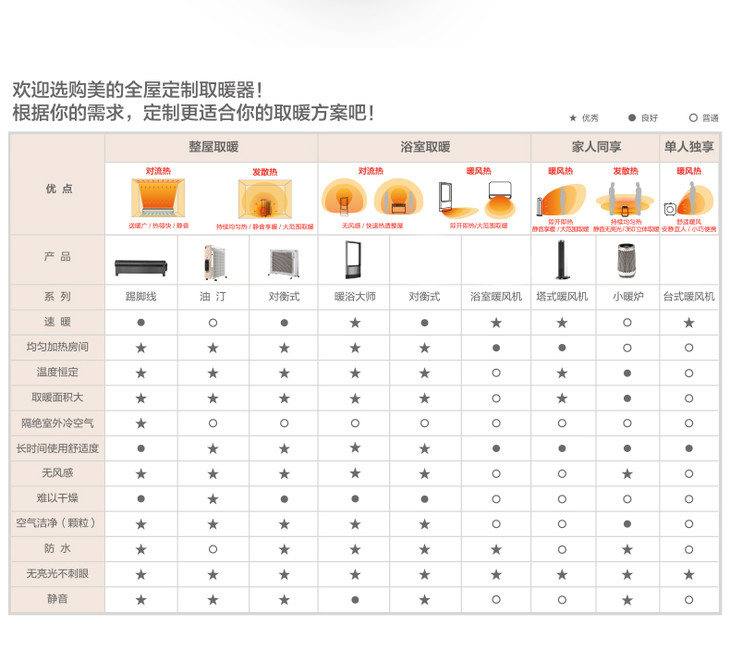Click the 速暖 row label

click(57, 322)
